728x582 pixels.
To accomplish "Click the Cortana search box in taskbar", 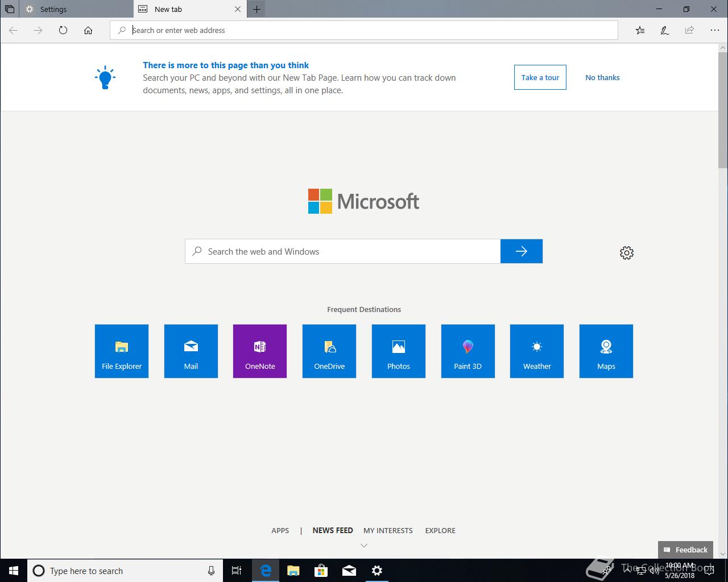I will coord(125,571).
